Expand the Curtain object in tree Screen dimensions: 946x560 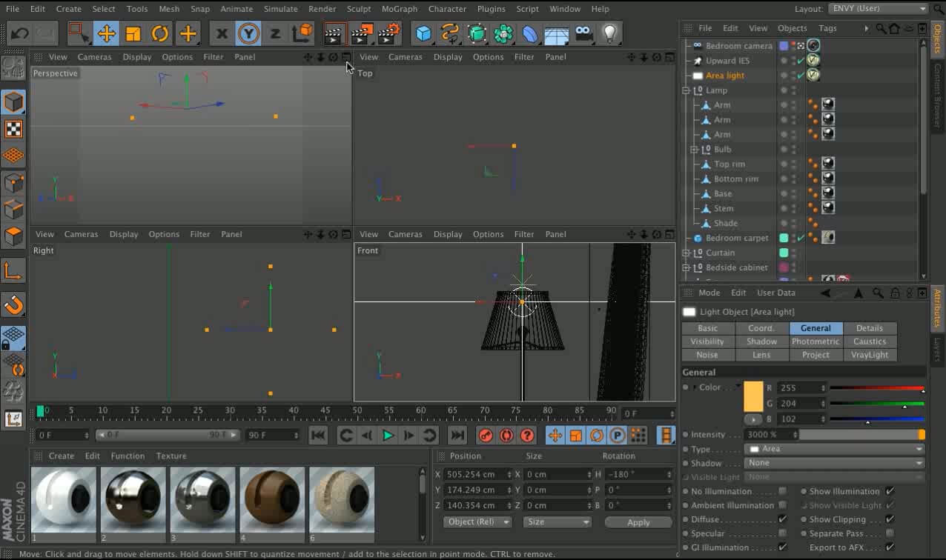pyautogui.click(x=686, y=253)
